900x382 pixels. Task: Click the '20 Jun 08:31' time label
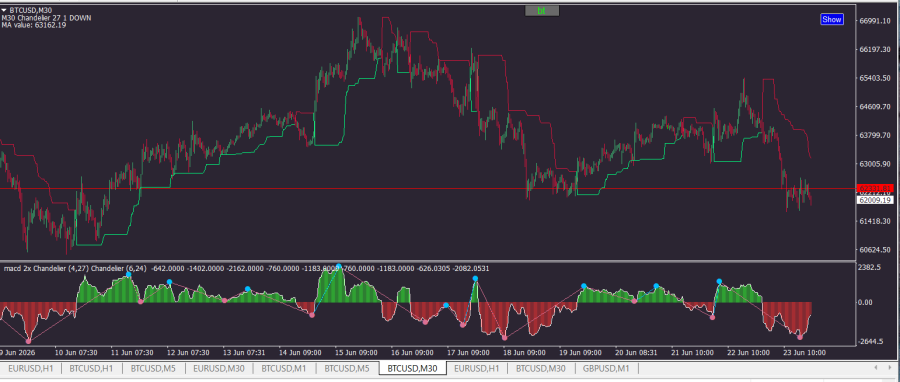[637, 352]
